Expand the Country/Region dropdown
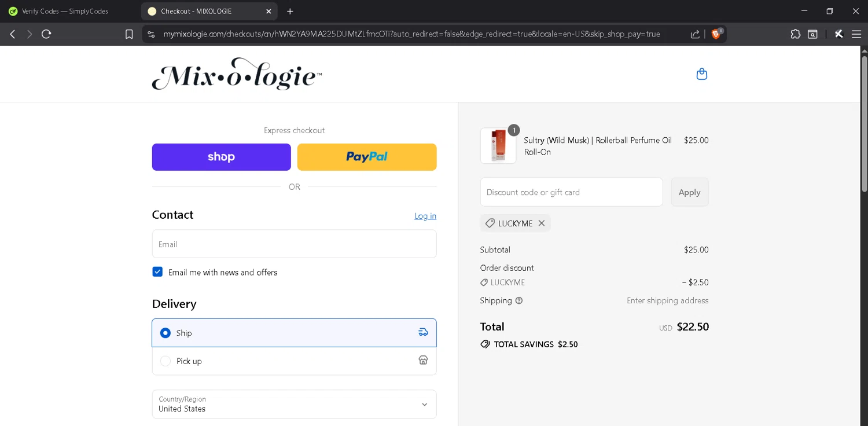This screenshot has width=868, height=426. click(294, 404)
